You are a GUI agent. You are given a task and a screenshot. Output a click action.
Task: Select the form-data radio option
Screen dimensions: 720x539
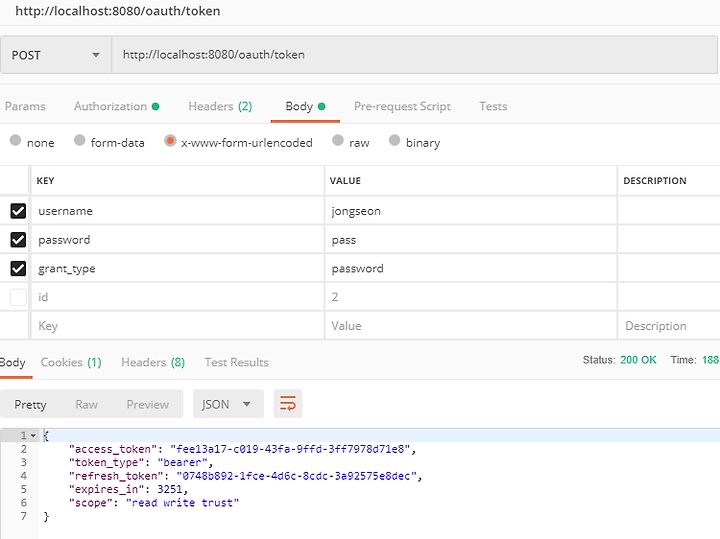pos(79,140)
